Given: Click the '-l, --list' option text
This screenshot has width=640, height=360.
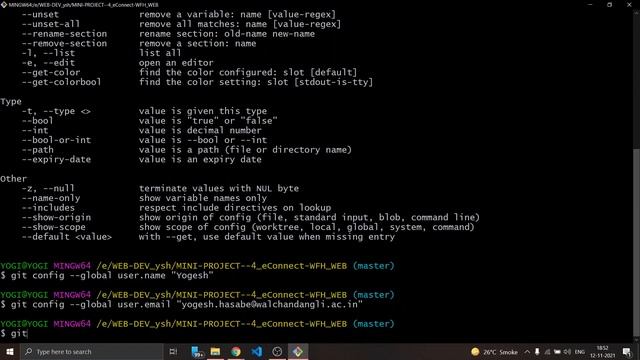Looking at the screenshot, I should pyautogui.click(x=48, y=53).
